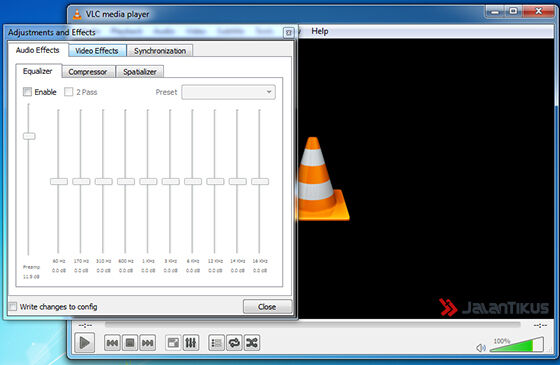The height and width of the screenshot is (365, 560).
Task: Click the 6 KHz band slider handle
Action: (x=193, y=181)
